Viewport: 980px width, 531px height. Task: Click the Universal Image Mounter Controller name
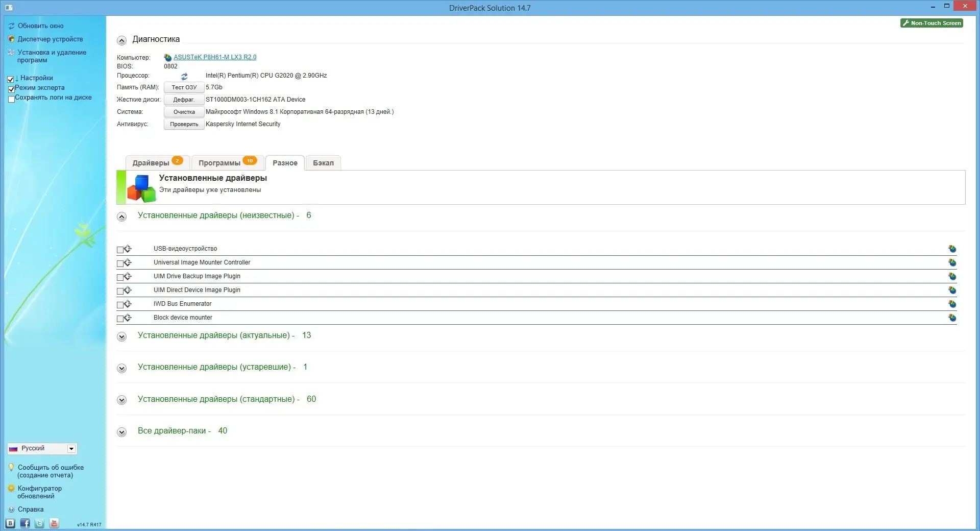(202, 262)
